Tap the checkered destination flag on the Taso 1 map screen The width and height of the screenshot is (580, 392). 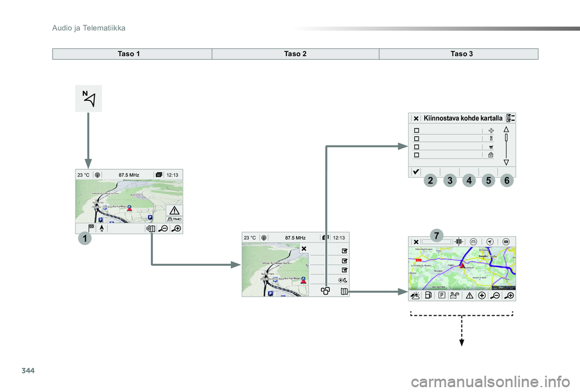pos(91,228)
